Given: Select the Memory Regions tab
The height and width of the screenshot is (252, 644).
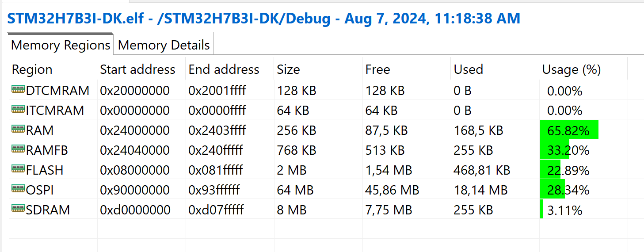Looking at the screenshot, I should point(61,45).
